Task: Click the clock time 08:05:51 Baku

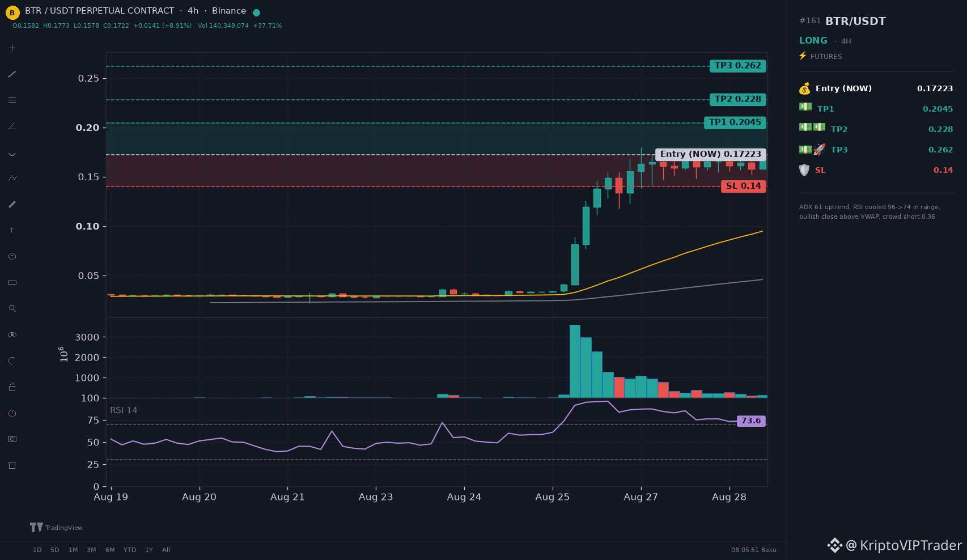Action: 754,550
